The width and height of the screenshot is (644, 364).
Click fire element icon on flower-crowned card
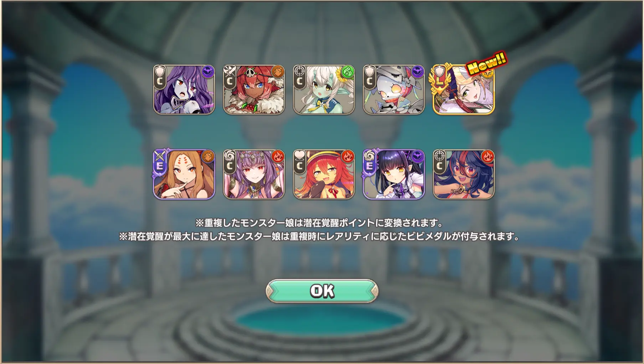pos(278,157)
